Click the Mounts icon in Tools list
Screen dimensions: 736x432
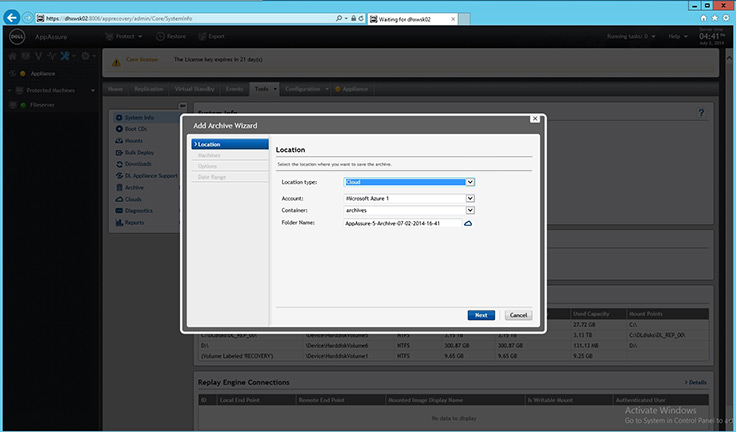pyautogui.click(x=119, y=140)
